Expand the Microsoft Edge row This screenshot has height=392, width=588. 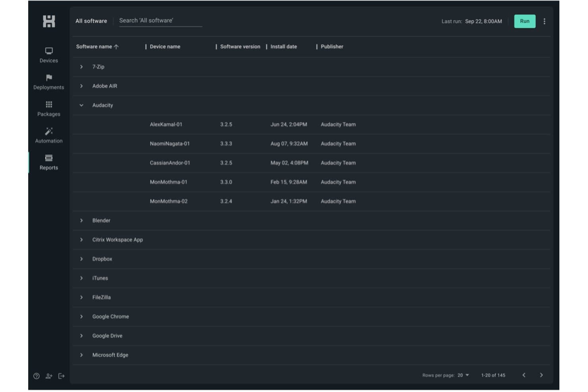[81, 355]
